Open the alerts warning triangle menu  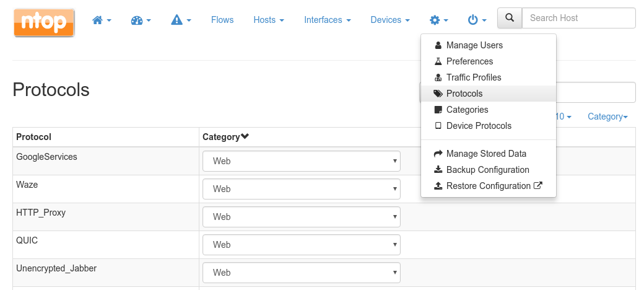coord(181,20)
